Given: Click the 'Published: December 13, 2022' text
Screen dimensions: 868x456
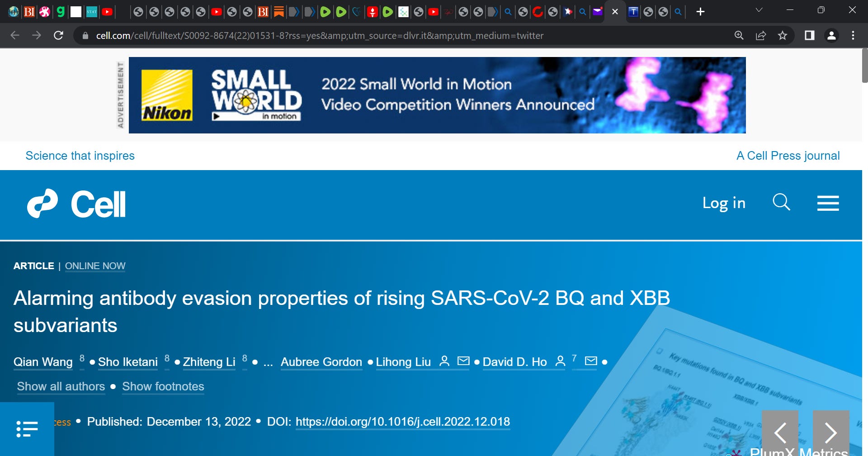Looking at the screenshot, I should tap(169, 422).
